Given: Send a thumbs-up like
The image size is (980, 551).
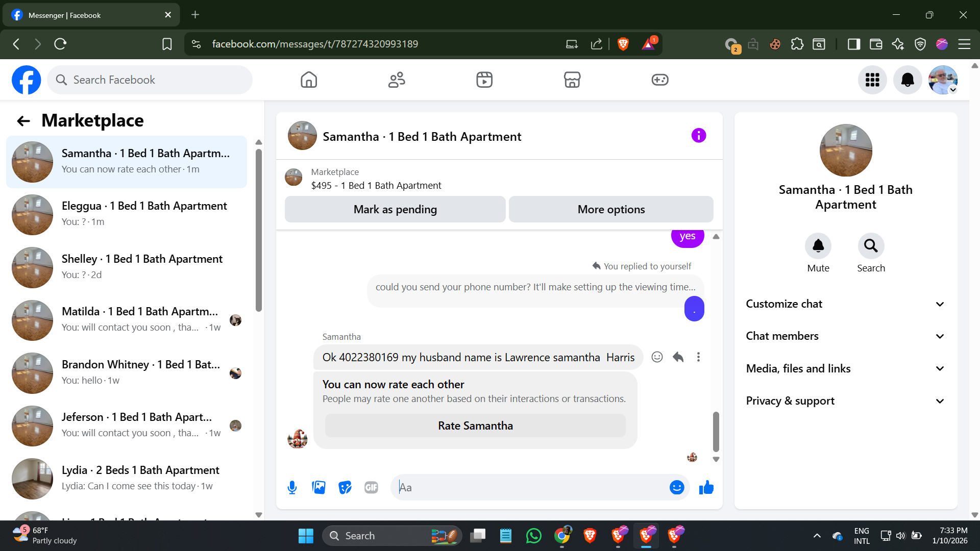Looking at the screenshot, I should pos(706,488).
